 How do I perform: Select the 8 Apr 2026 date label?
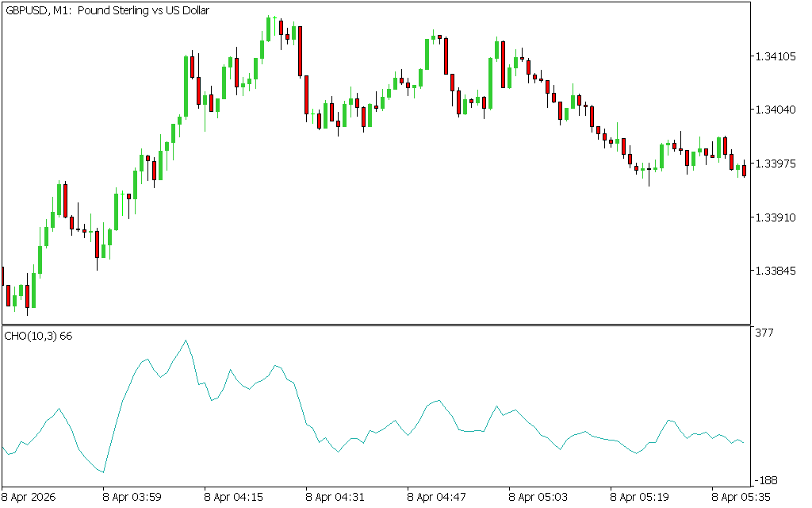(x=30, y=498)
